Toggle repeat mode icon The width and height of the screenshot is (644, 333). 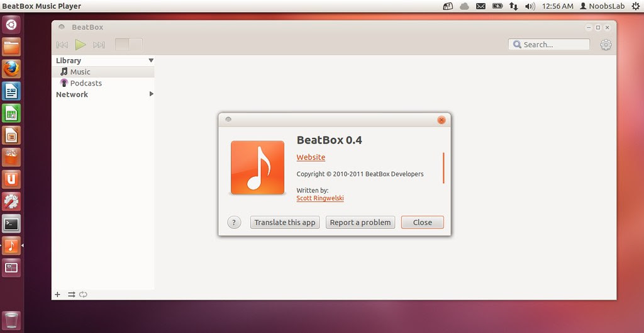tap(84, 295)
